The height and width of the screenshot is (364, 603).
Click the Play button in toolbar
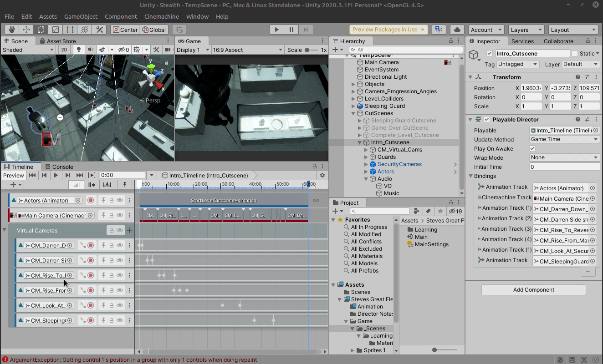click(276, 30)
